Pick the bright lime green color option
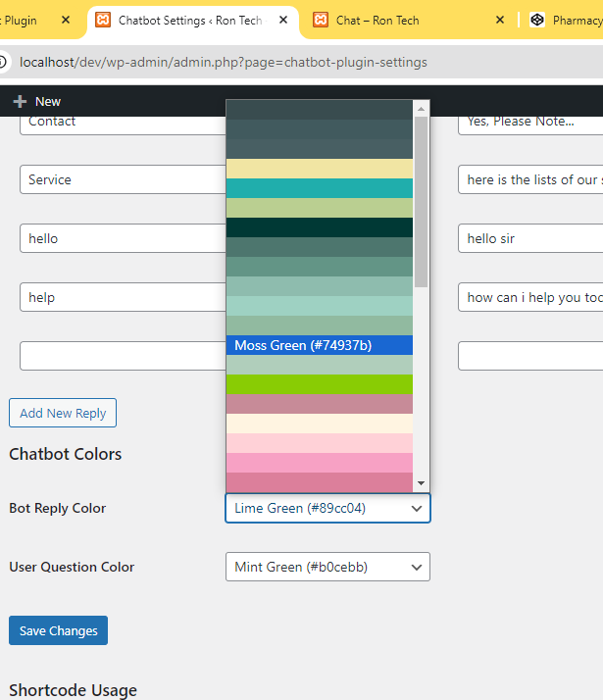 (319, 384)
